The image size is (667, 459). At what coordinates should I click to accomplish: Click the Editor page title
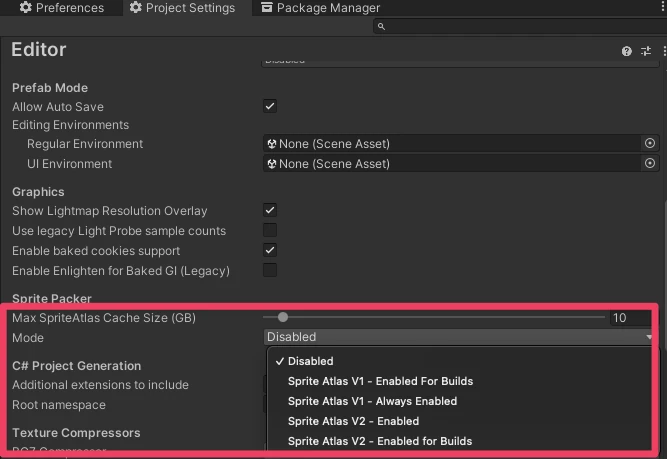[x=39, y=50]
